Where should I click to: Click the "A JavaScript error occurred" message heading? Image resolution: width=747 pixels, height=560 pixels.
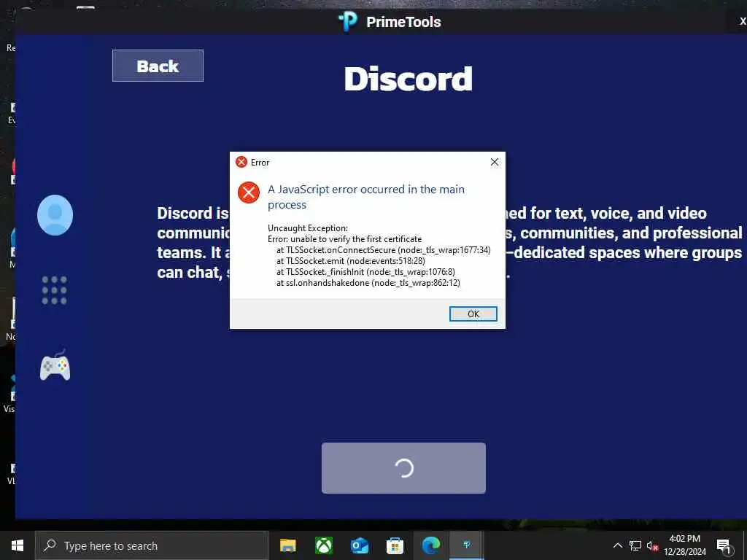coord(366,197)
